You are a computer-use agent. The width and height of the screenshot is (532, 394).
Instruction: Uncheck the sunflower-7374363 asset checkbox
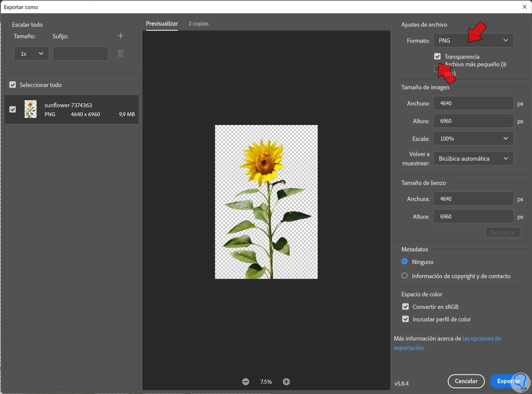coord(13,109)
